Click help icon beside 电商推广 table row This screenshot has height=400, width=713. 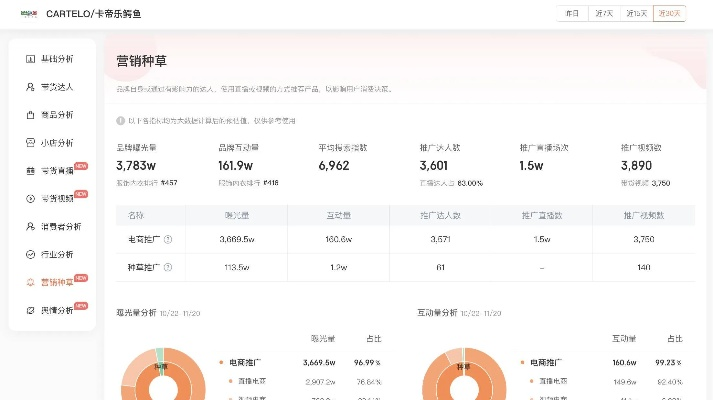[x=168, y=240]
